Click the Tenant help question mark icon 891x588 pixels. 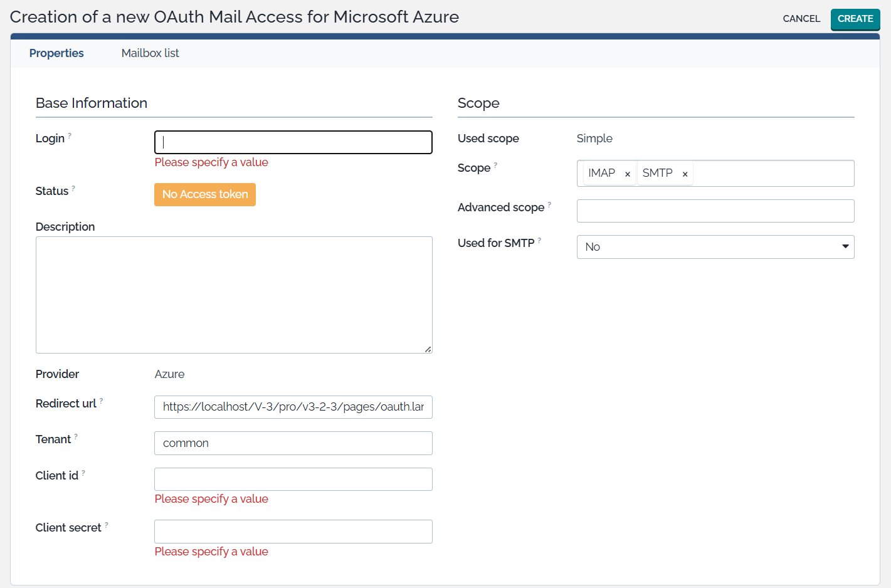pyautogui.click(x=76, y=436)
